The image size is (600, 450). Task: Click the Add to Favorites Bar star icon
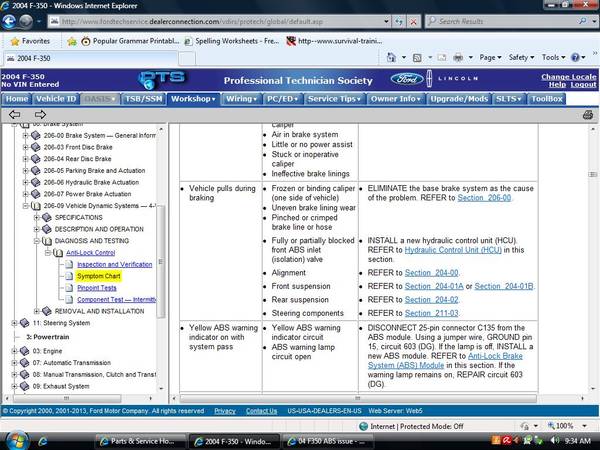72,41
